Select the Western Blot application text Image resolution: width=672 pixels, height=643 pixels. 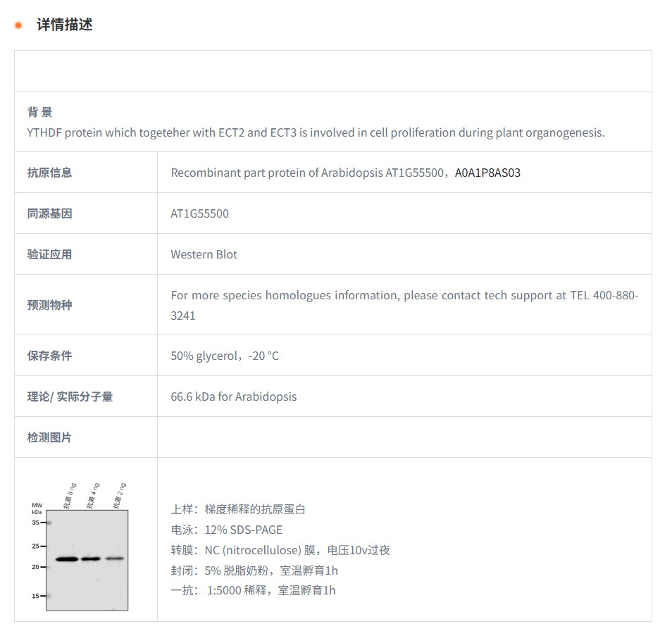[x=204, y=254]
